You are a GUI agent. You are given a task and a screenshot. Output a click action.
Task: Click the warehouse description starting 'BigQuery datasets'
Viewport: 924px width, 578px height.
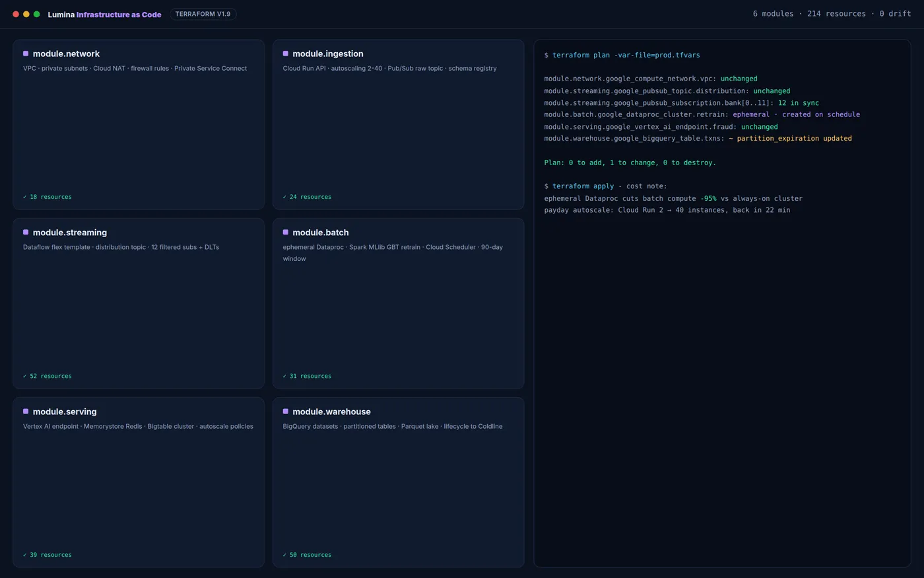[x=393, y=426]
